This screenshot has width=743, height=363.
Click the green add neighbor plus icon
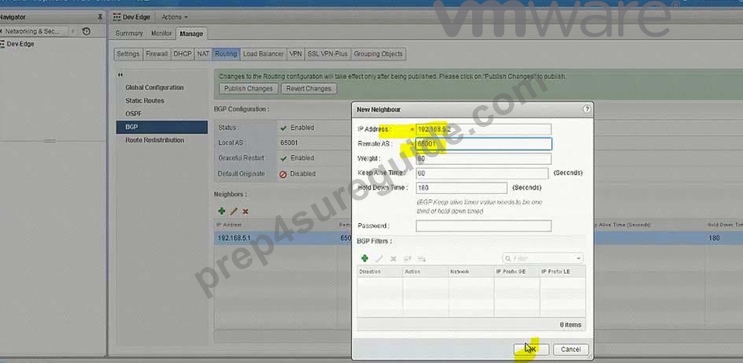[x=221, y=211]
